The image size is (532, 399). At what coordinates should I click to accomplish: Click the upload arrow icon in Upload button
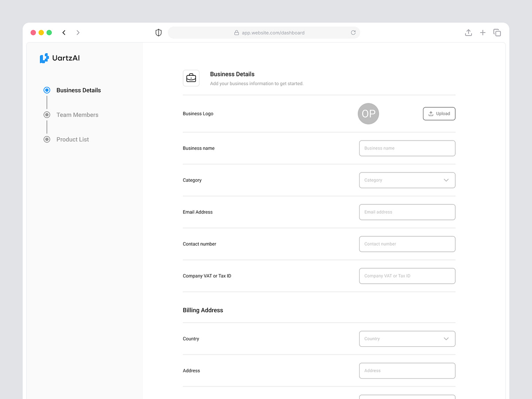430,113
